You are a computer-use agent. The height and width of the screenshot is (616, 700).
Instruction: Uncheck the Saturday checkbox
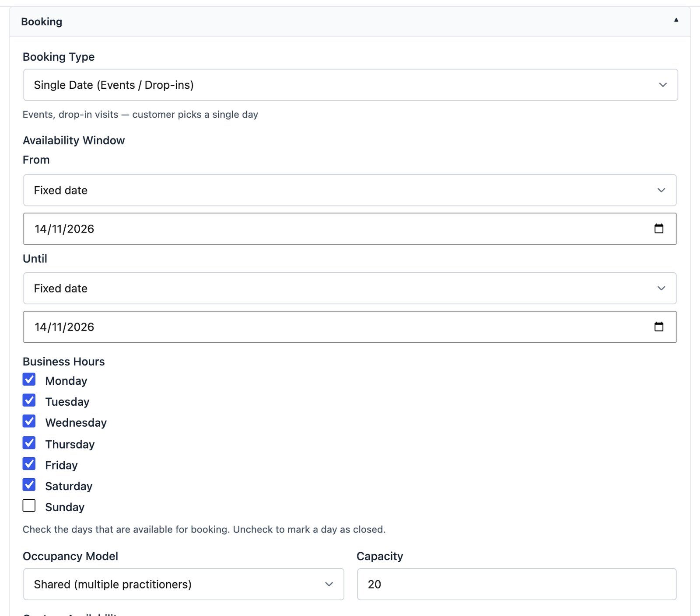[29, 485]
